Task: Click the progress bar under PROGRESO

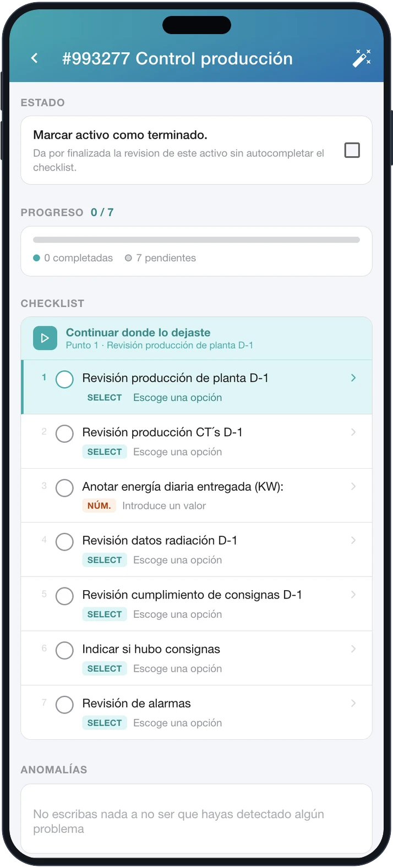Action: click(197, 240)
